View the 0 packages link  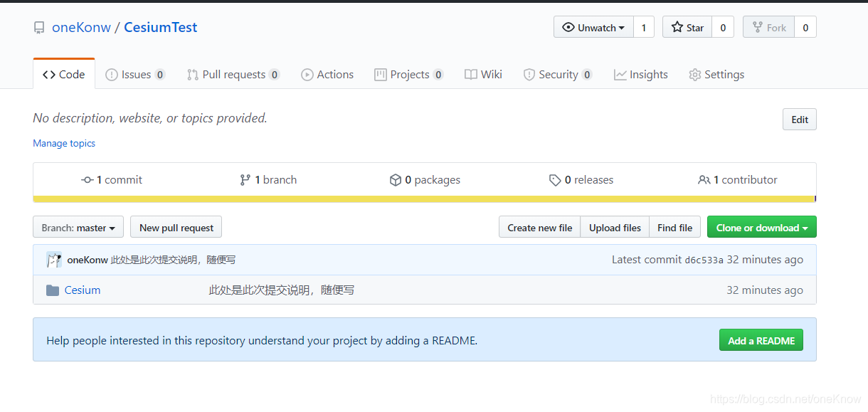tap(425, 180)
